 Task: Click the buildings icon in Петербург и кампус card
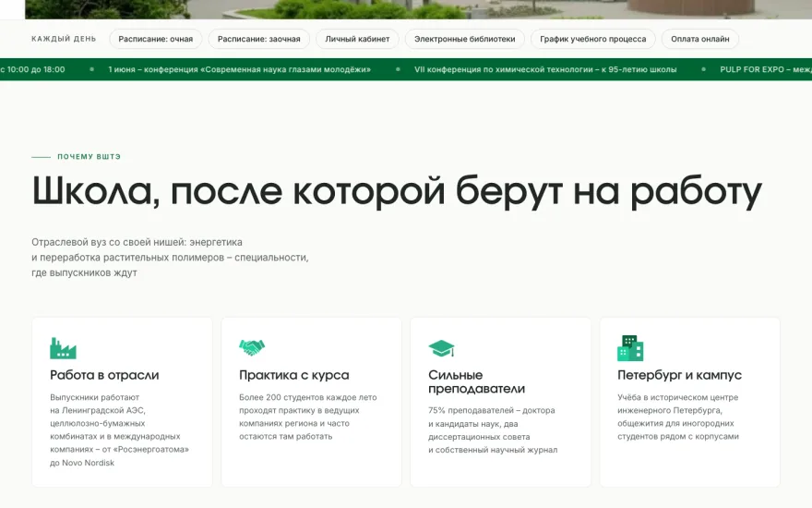point(630,348)
